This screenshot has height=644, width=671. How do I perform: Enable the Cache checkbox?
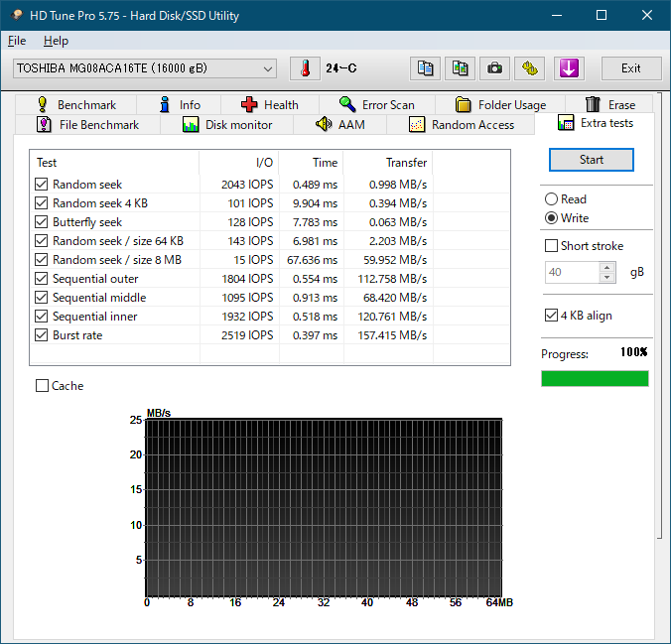(42, 386)
